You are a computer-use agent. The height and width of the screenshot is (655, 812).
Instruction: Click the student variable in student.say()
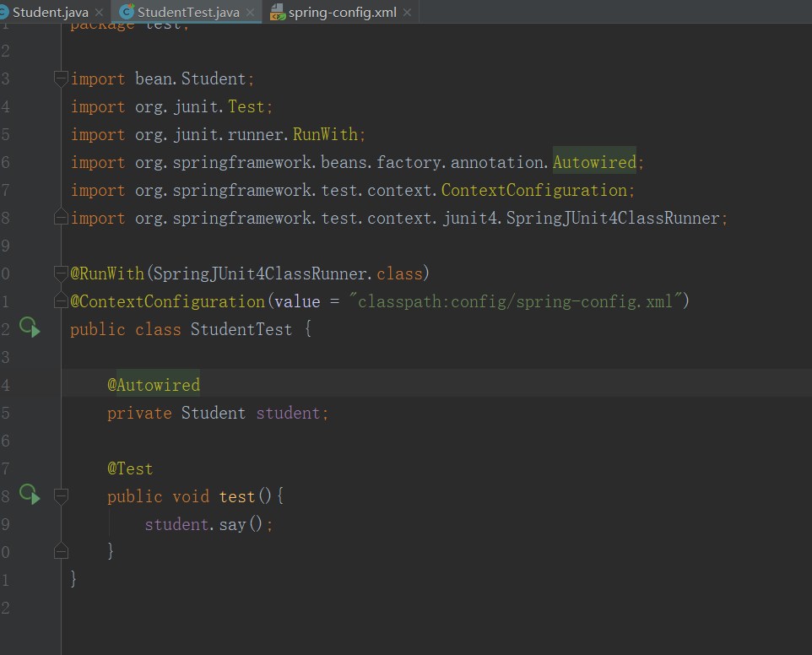tap(176, 525)
